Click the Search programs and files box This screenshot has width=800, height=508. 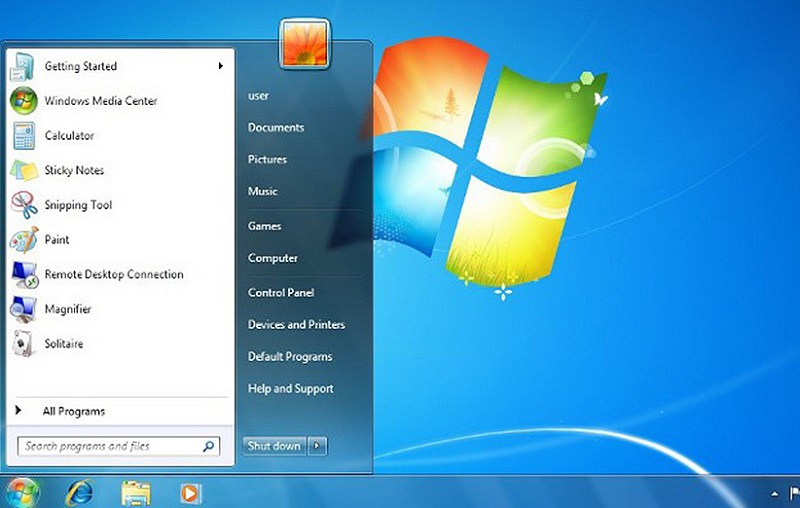pyautogui.click(x=110, y=446)
